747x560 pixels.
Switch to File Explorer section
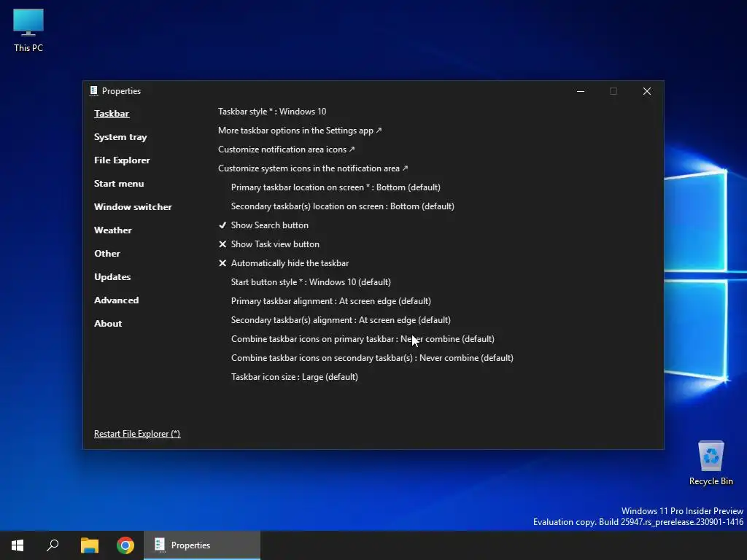pos(122,160)
